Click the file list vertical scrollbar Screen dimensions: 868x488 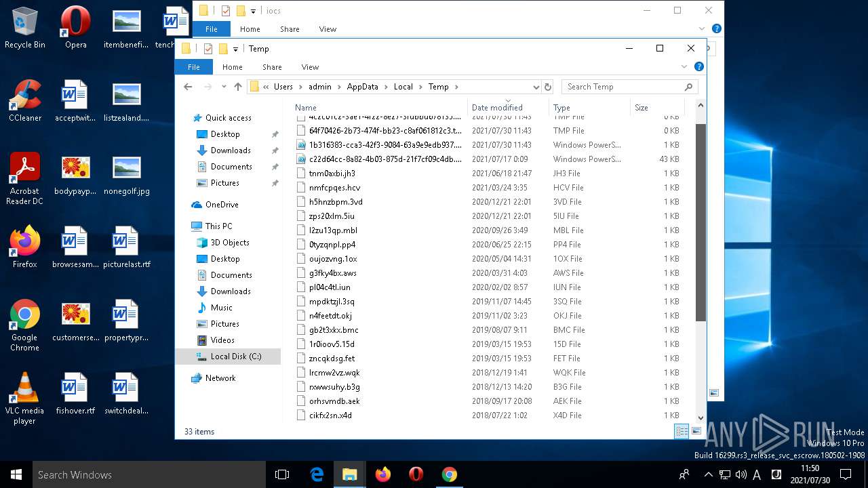click(701, 224)
